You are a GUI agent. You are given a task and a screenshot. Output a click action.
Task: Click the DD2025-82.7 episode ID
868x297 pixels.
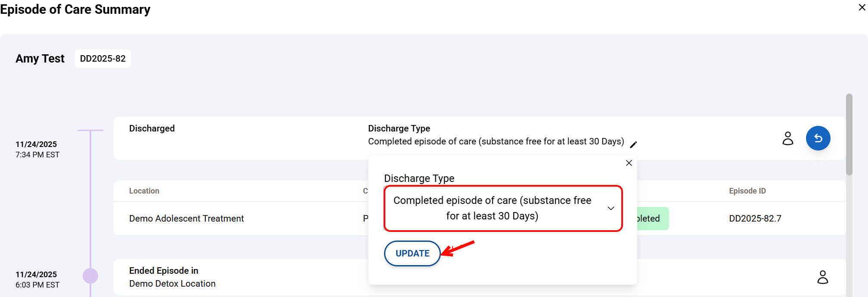click(755, 219)
